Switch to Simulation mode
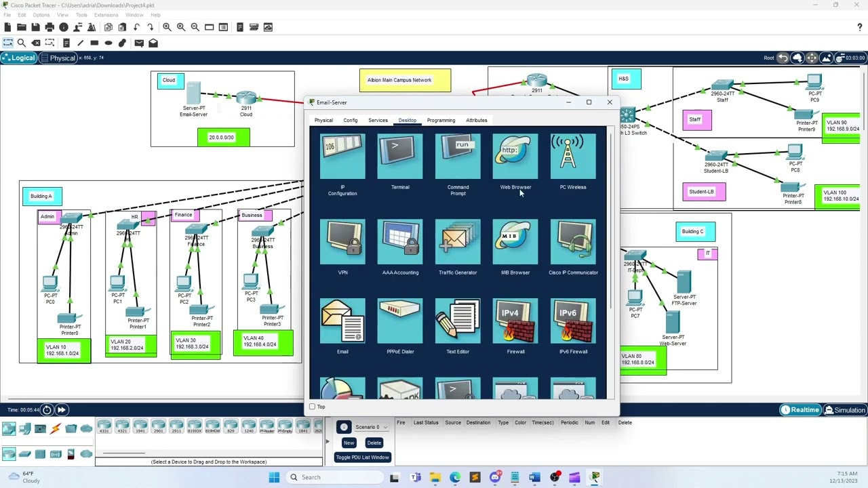This screenshot has height=488, width=868. [x=845, y=410]
